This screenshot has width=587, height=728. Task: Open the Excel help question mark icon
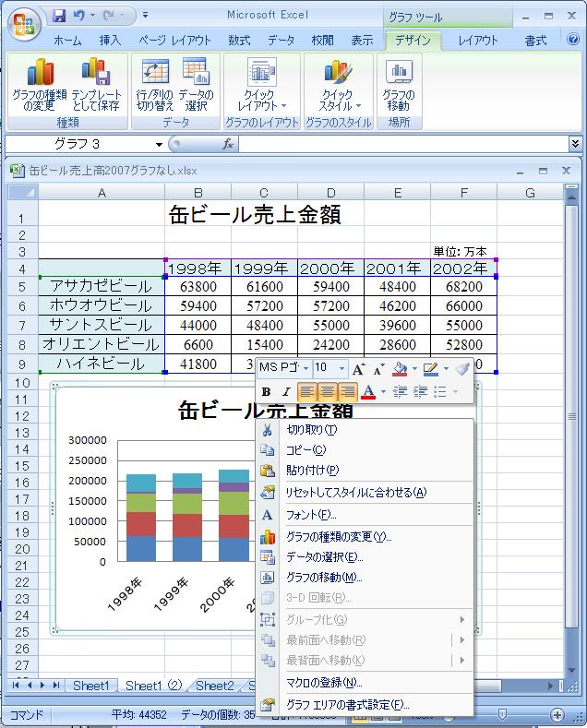(x=573, y=39)
